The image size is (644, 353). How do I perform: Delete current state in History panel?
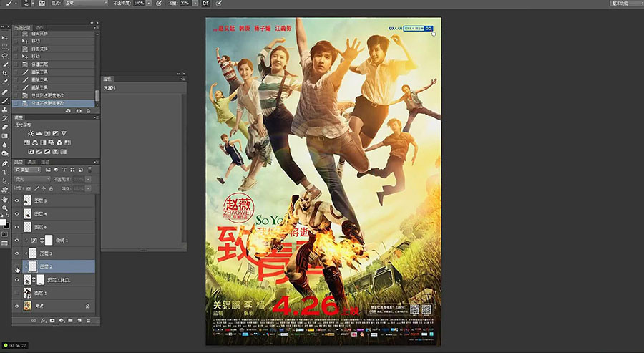pos(88,111)
